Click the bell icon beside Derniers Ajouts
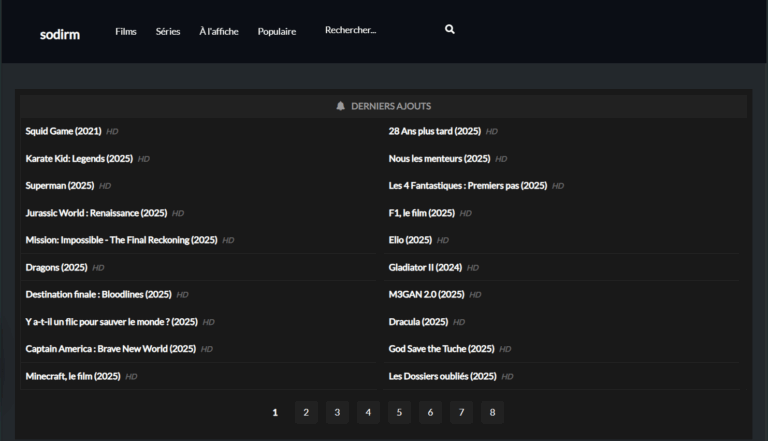768x441 pixels. [340, 106]
